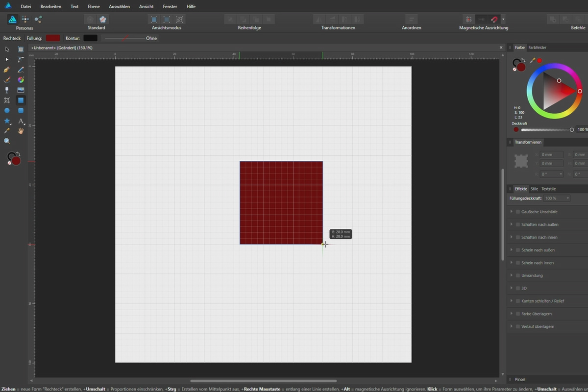Image resolution: width=588 pixels, height=392 pixels.
Task: Toggle the 3D effect checkbox
Action: pos(517,288)
